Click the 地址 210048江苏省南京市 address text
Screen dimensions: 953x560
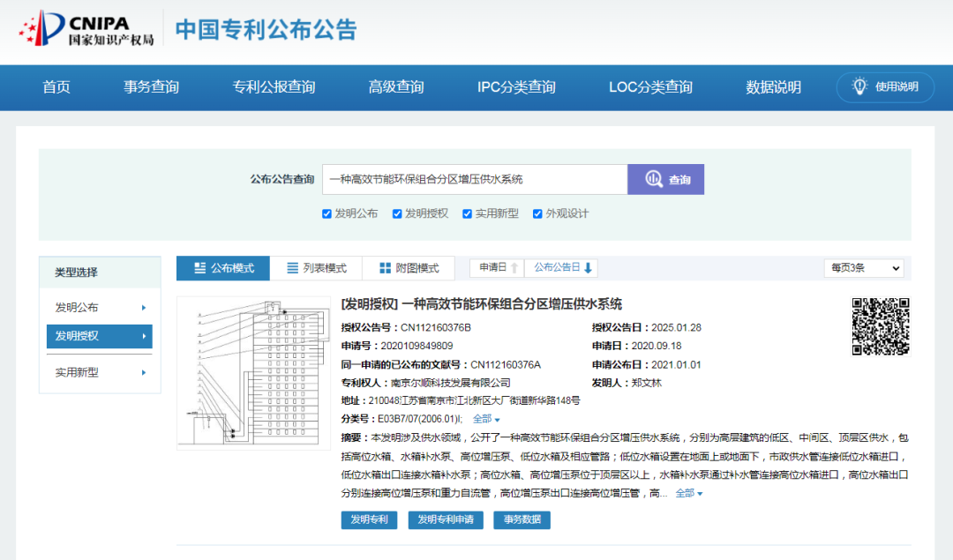[474, 401]
